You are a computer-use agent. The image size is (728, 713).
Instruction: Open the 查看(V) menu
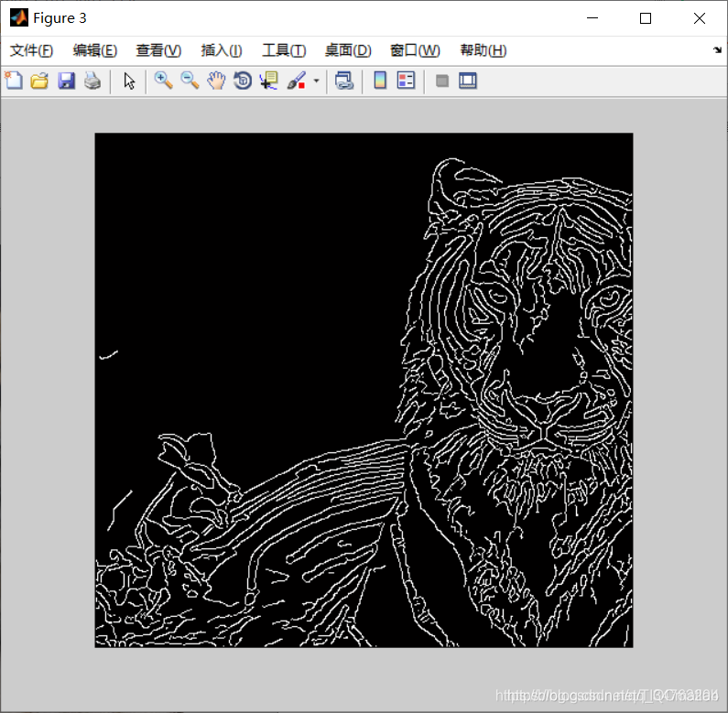tap(158, 50)
